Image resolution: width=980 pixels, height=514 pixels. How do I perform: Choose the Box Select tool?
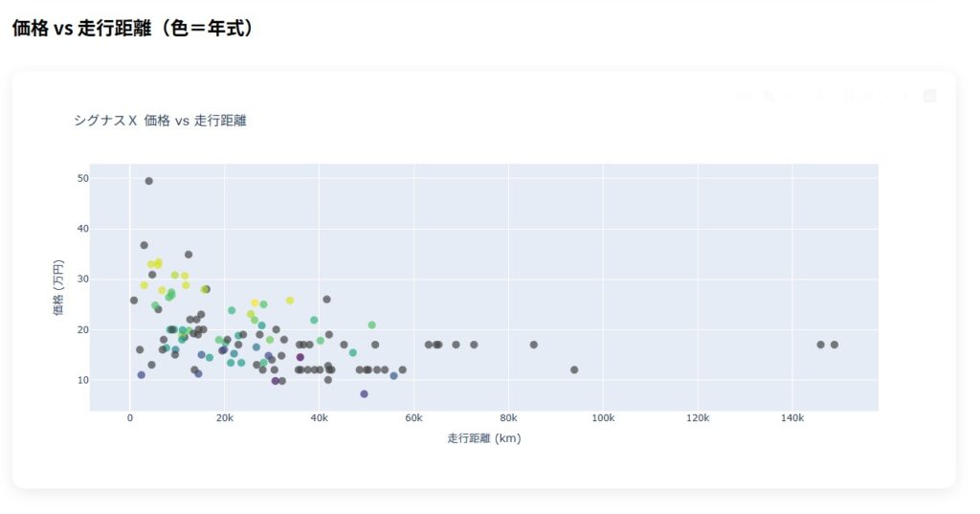click(804, 96)
